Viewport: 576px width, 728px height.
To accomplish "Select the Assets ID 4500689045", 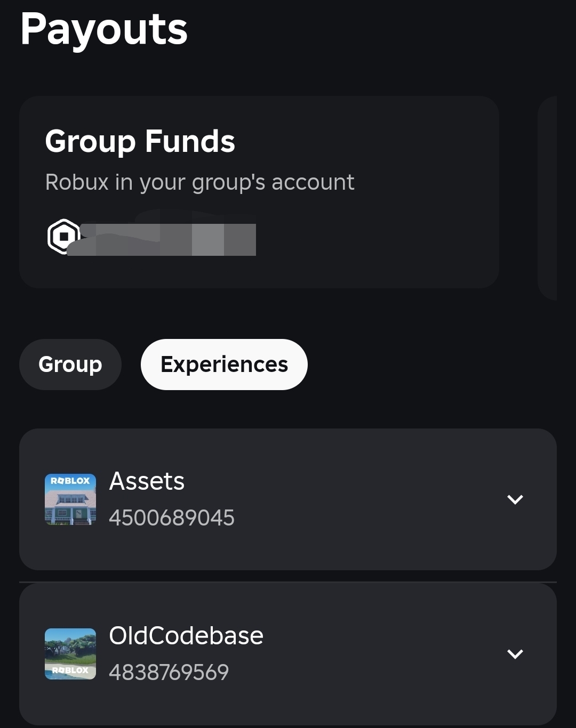I will coord(172,518).
